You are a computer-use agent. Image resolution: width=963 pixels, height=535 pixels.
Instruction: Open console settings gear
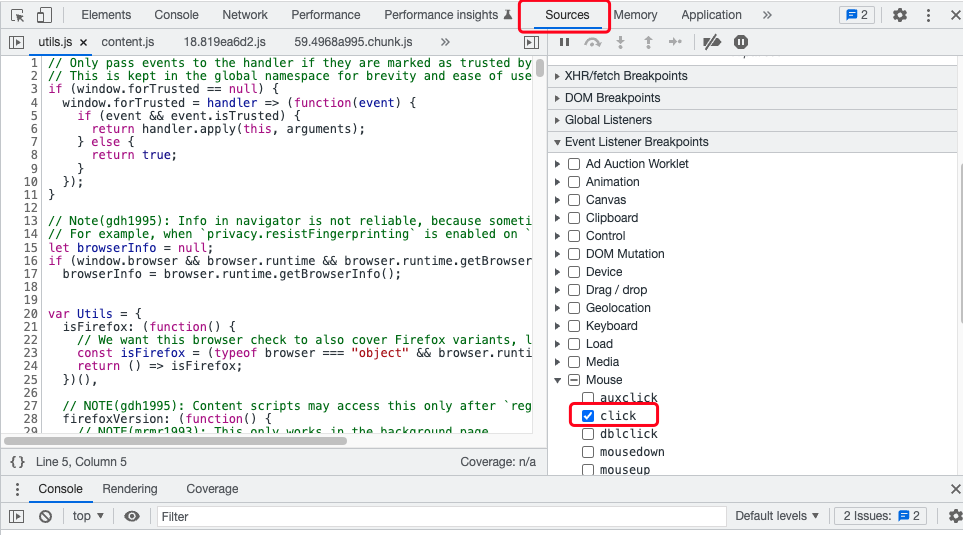955,517
